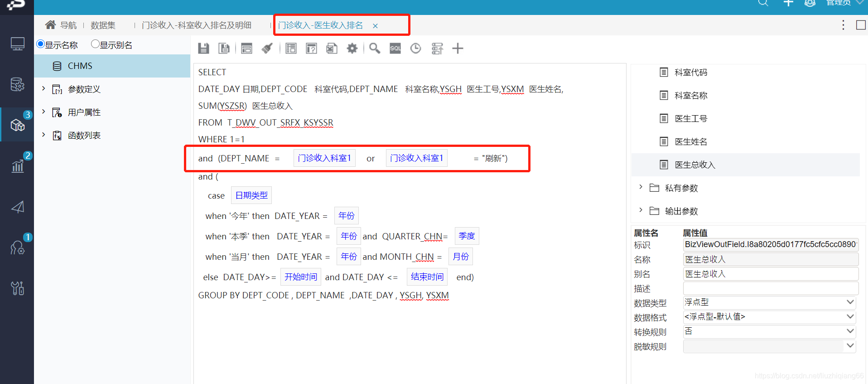Switch to 导航 tab
Viewport: 868px width, 384px height.
click(68, 25)
